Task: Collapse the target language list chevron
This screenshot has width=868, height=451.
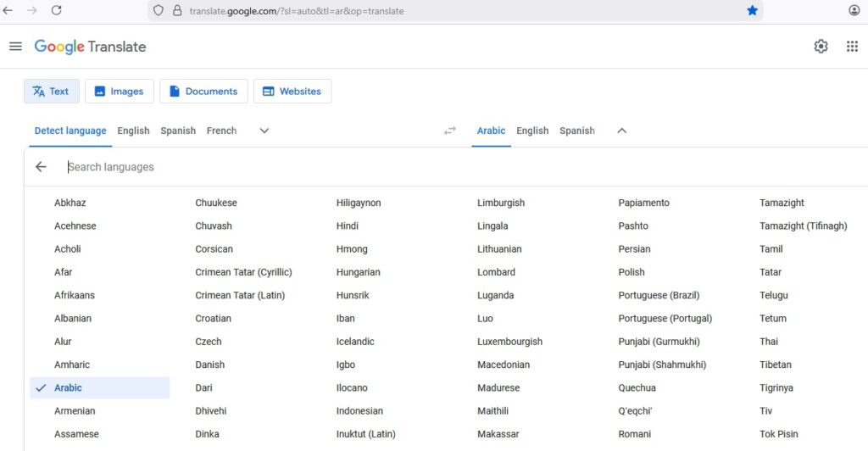Action: click(x=621, y=131)
